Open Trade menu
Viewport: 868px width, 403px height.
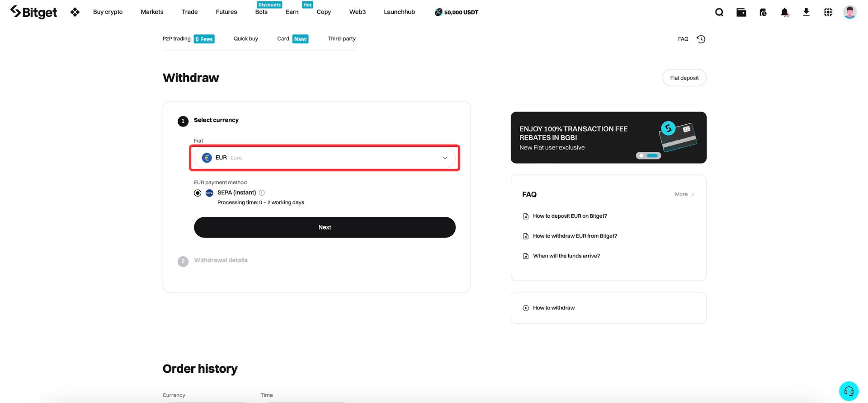click(189, 12)
